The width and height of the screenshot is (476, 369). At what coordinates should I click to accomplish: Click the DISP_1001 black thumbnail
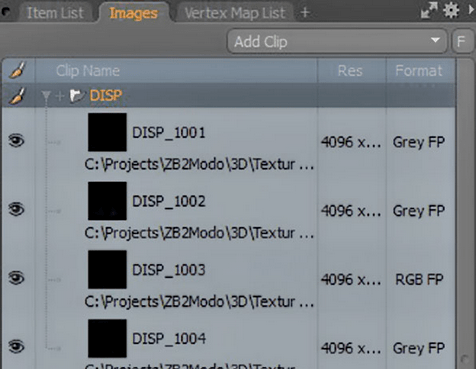click(x=107, y=132)
